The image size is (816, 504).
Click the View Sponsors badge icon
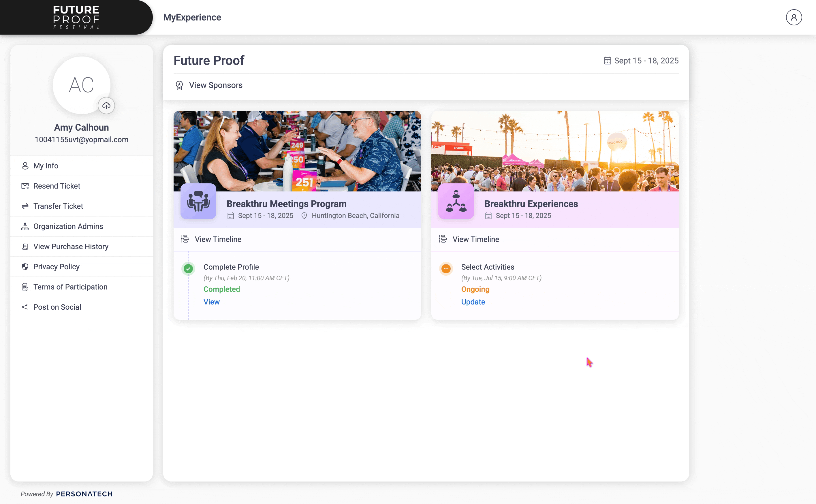179,85
